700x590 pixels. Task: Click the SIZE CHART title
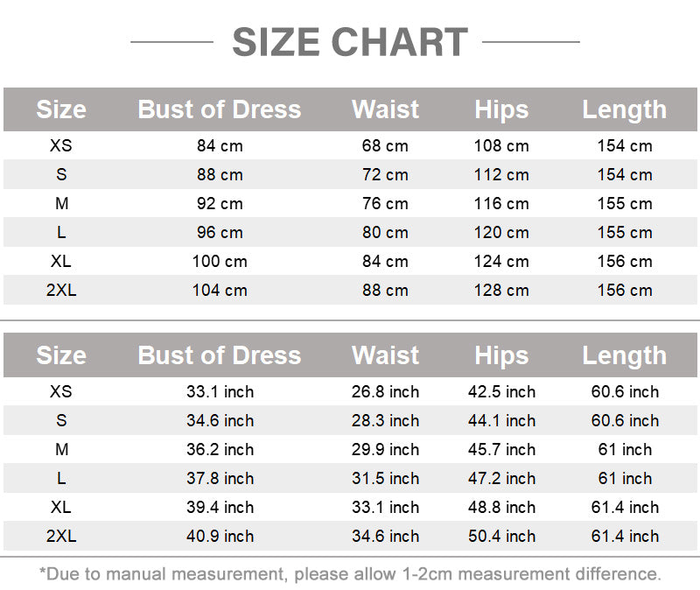(x=350, y=42)
